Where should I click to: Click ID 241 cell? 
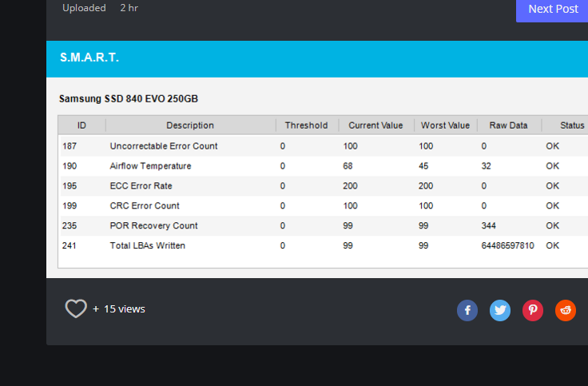point(70,245)
